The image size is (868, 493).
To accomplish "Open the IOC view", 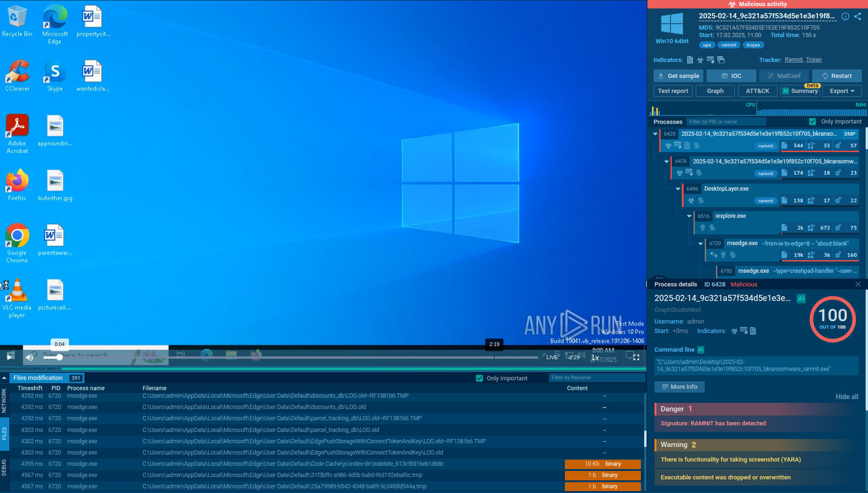I will tap(731, 76).
